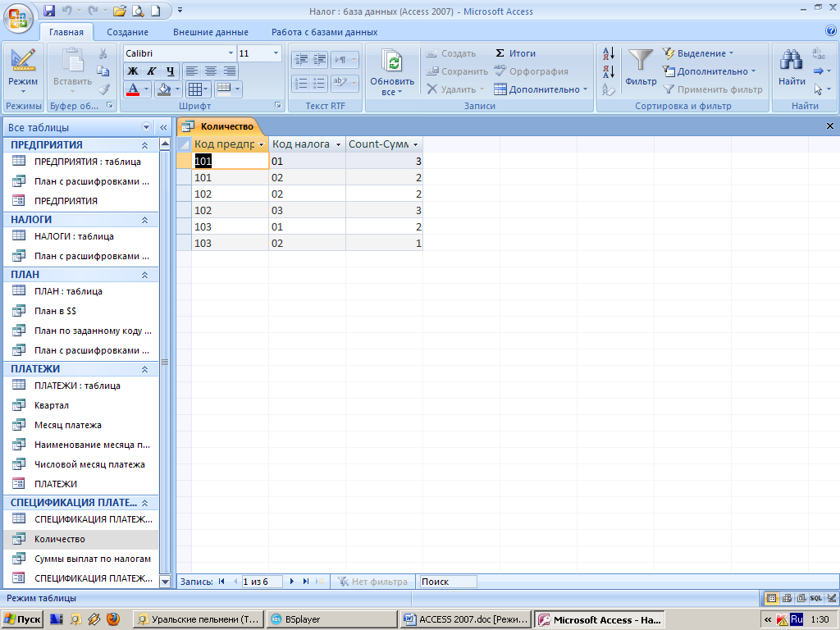Collapse the ПЛАТЕЖИ group
Image resolution: width=840 pixels, height=630 pixels.
click(x=144, y=369)
